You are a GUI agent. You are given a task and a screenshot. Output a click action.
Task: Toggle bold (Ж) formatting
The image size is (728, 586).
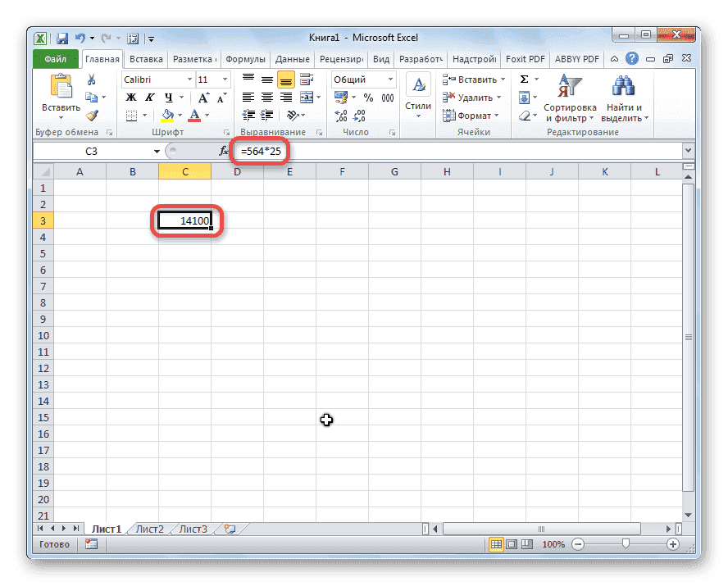point(131,98)
